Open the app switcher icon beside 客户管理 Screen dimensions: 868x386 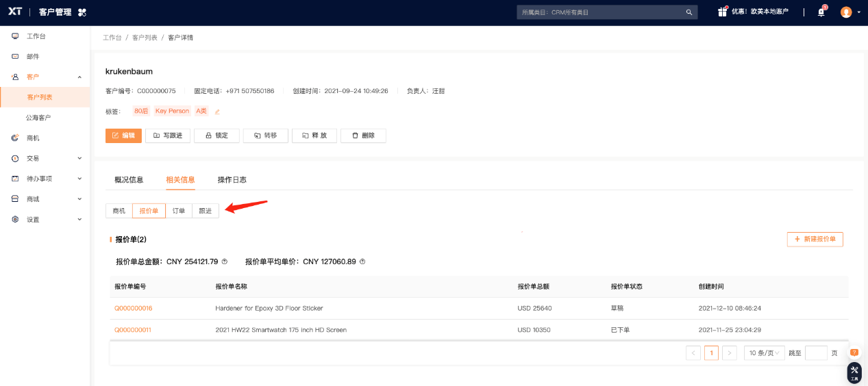point(82,12)
